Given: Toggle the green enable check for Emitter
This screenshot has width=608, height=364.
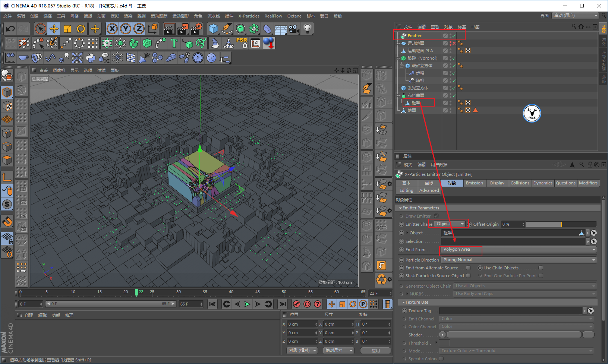Looking at the screenshot, I should coord(454,36).
